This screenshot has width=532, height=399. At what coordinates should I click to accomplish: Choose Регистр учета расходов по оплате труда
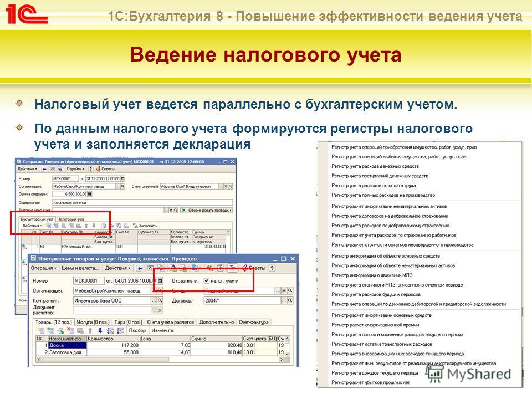373,186
